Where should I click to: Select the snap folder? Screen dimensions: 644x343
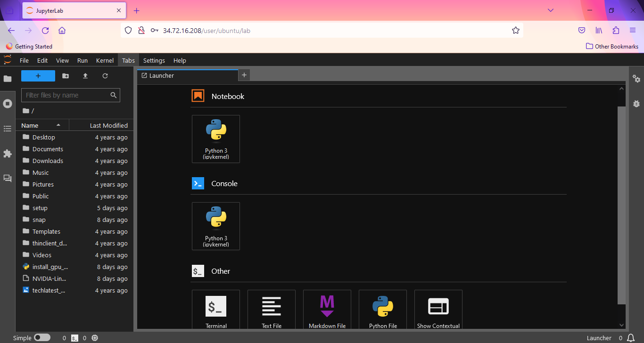74,220
